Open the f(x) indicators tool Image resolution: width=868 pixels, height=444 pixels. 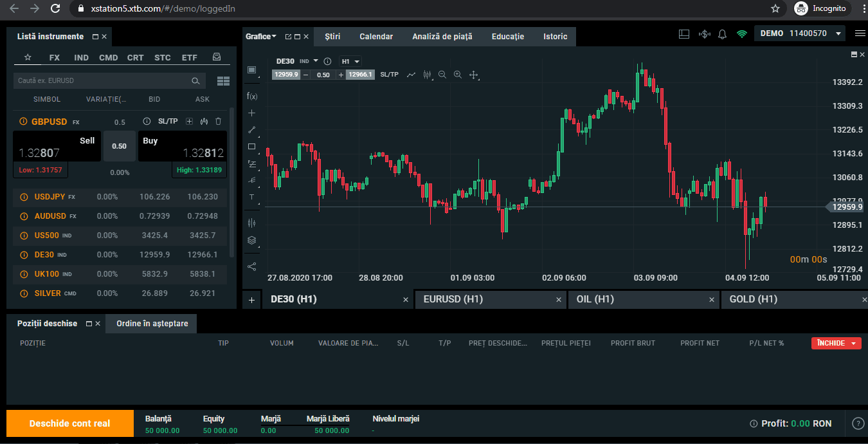click(x=251, y=97)
